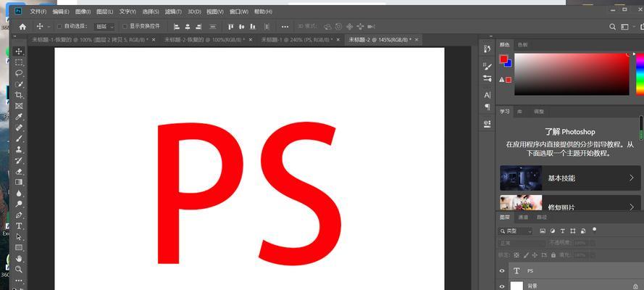Select the Path Selection tool

pos(19,236)
